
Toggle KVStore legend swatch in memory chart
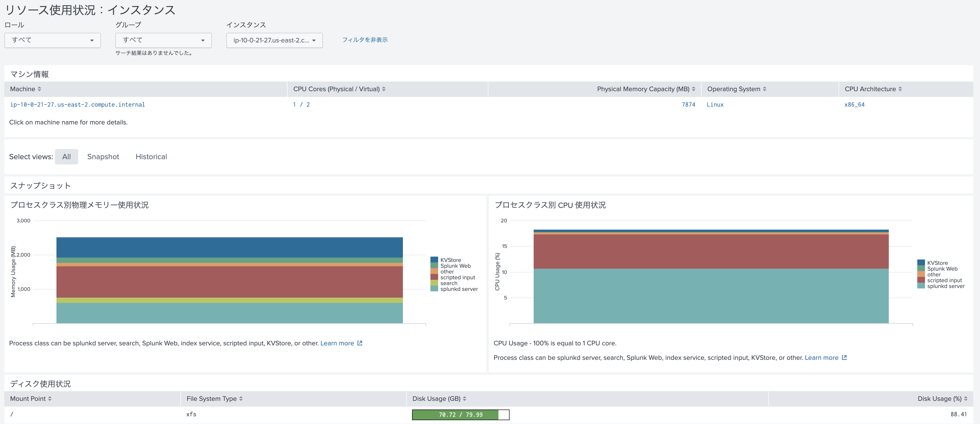[434, 260]
